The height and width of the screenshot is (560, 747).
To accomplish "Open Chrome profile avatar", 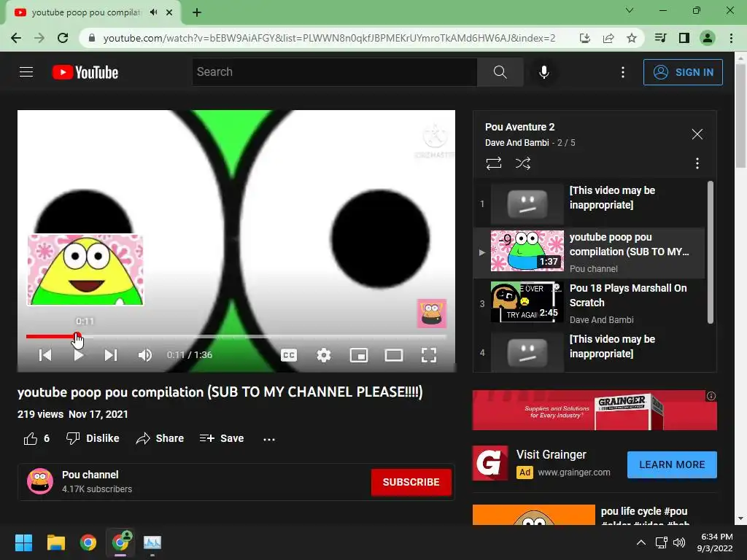I will pos(707,38).
